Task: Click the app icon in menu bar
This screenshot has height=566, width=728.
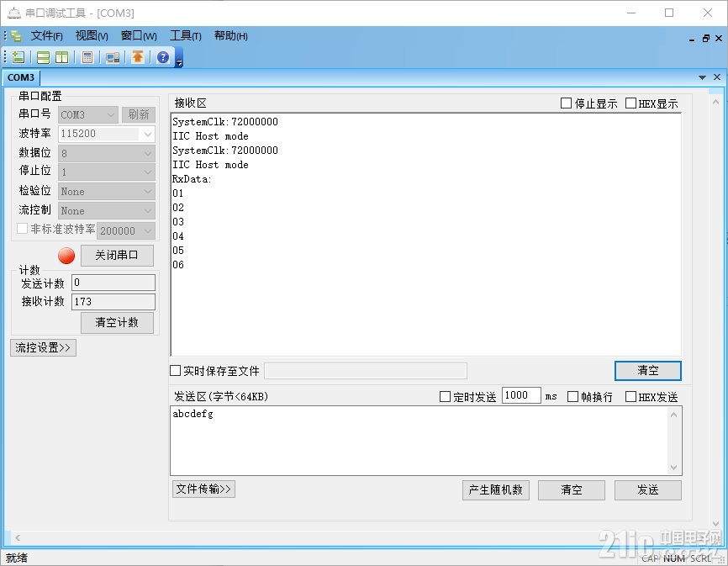Action: [x=16, y=36]
